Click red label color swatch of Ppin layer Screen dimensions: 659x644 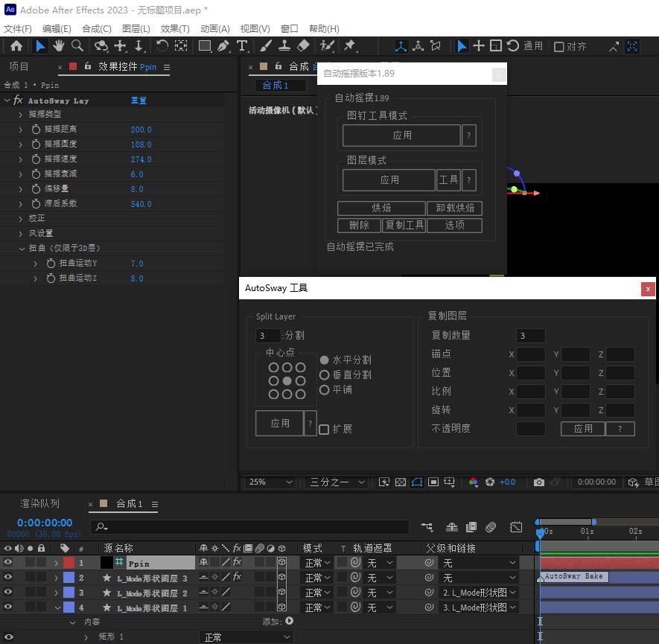(x=69, y=563)
